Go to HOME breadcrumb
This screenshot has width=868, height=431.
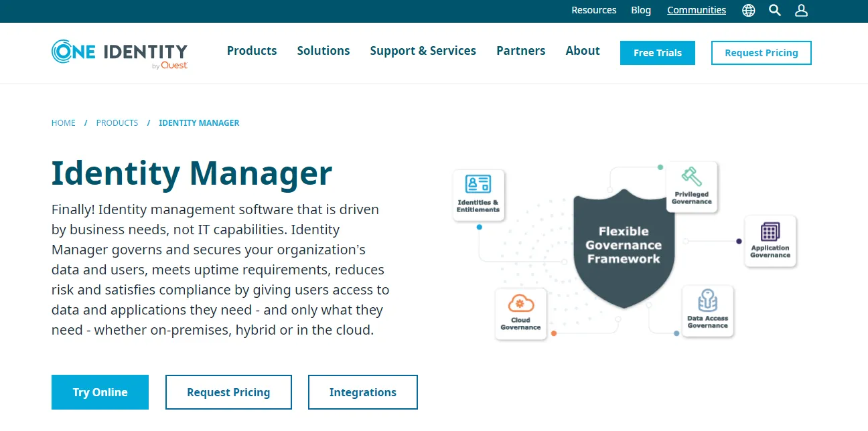64,123
